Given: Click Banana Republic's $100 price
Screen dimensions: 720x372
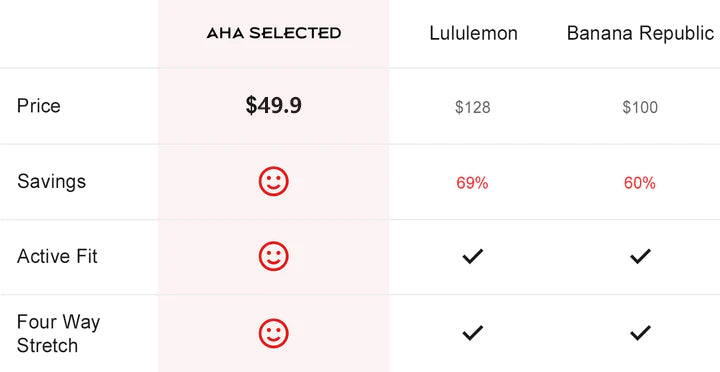Looking at the screenshot, I should pyautogui.click(x=640, y=107).
